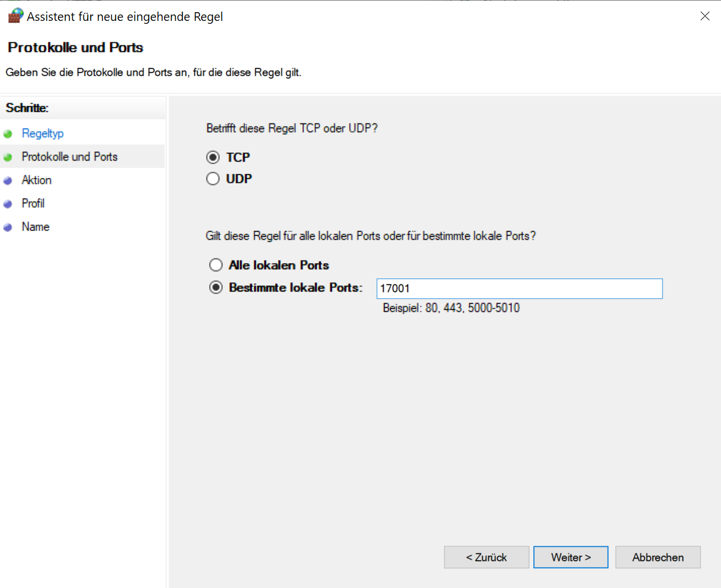
Task: Select the Name step label in the sidebar
Action: tap(35, 227)
